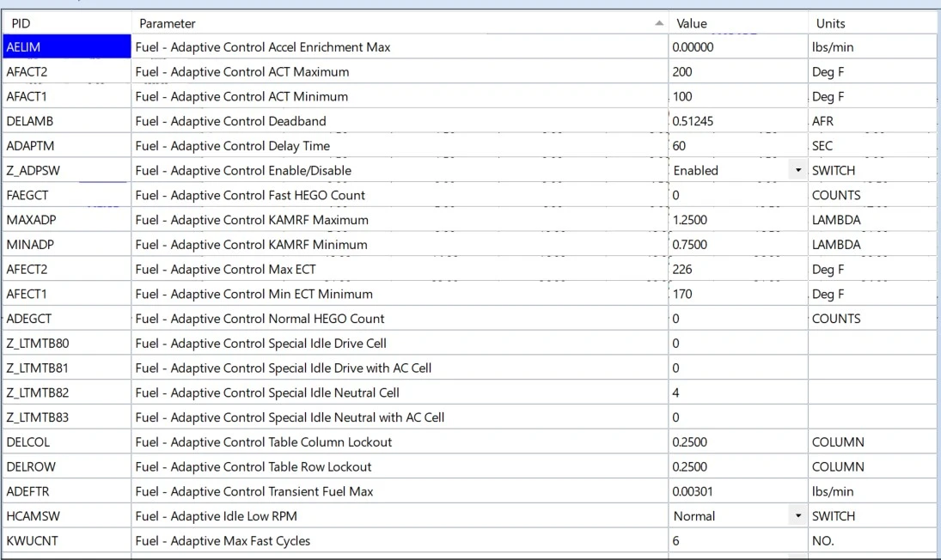
Task: Sort by the Parameter column header
Action: 400,23
